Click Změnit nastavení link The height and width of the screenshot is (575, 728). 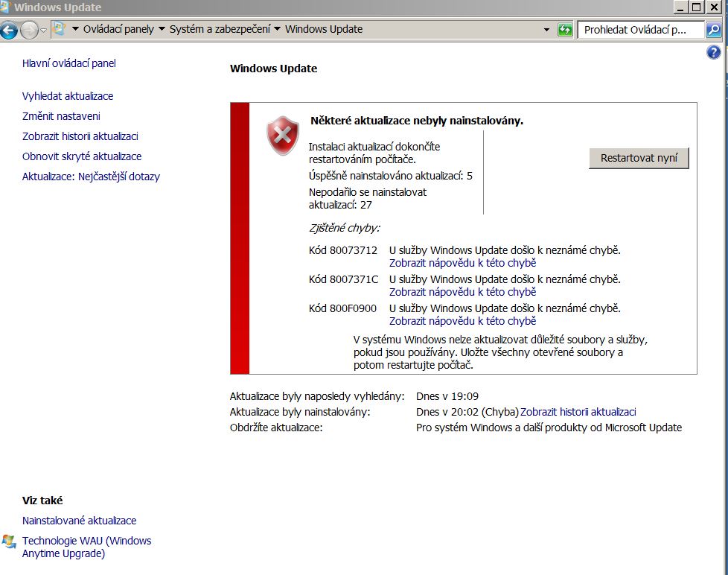click(x=61, y=116)
